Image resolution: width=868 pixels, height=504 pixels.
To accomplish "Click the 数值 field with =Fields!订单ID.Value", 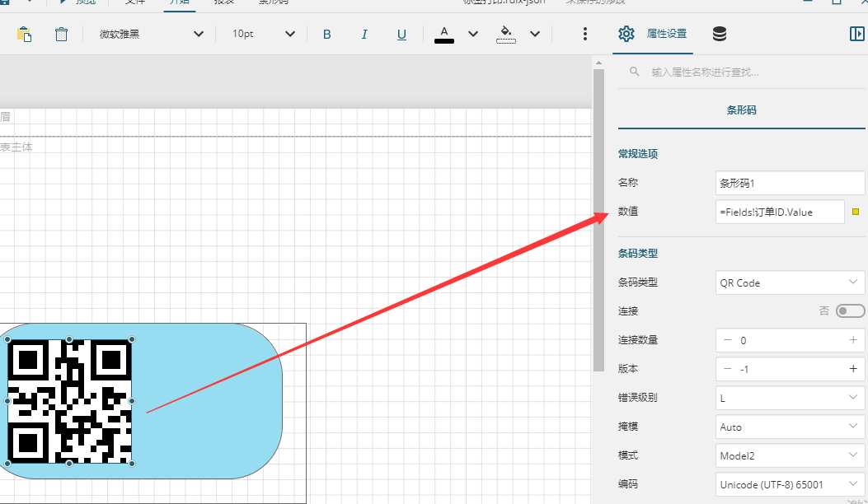I will tap(780, 212).
